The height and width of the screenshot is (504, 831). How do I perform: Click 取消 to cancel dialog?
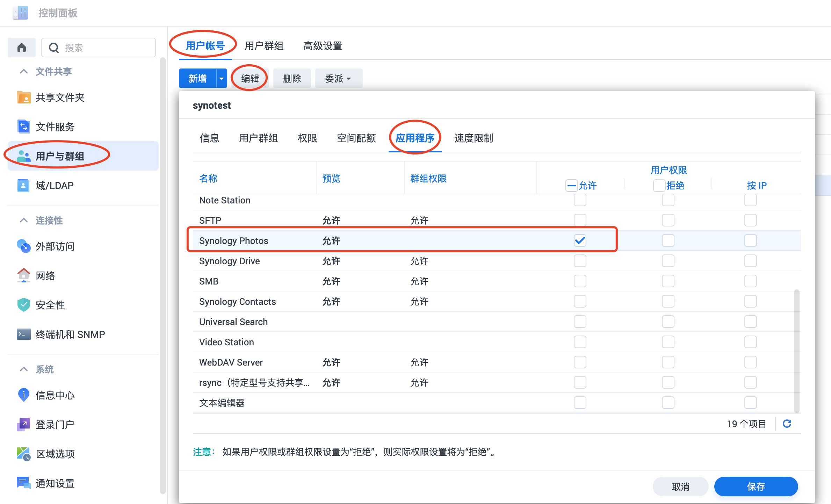pos(681,487)
